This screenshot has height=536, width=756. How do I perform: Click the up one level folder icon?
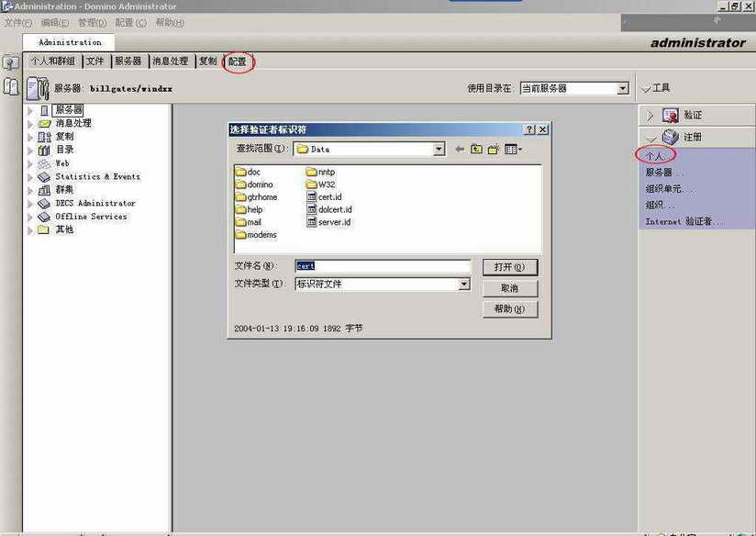point(476,149)
